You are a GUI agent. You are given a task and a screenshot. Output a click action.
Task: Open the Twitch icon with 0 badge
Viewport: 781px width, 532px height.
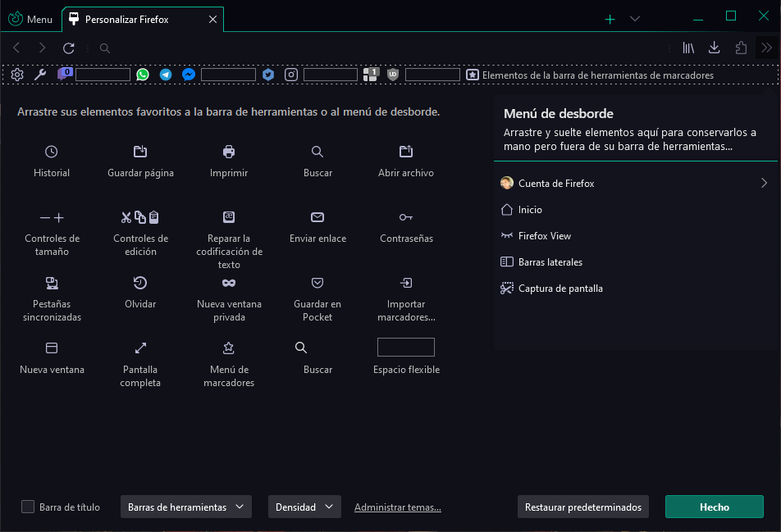pos(65,74)
